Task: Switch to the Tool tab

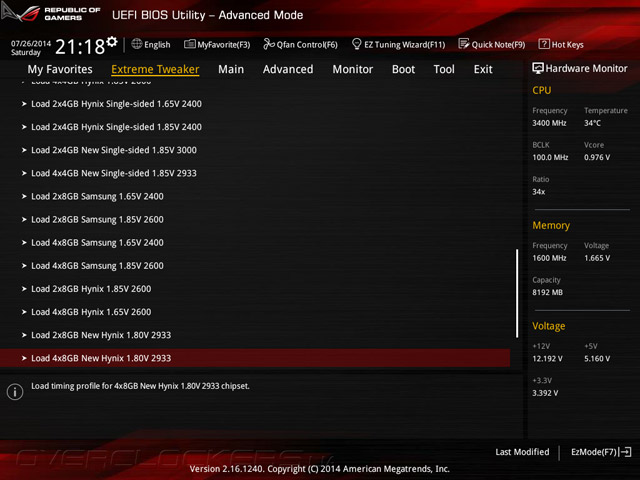Action: point(444,69)
